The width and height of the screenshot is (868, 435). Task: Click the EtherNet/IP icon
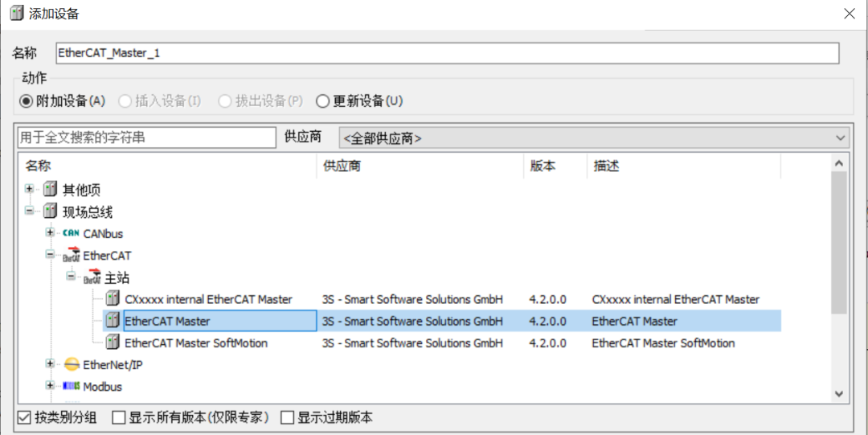pyautogui.click(x=72, y=364)
